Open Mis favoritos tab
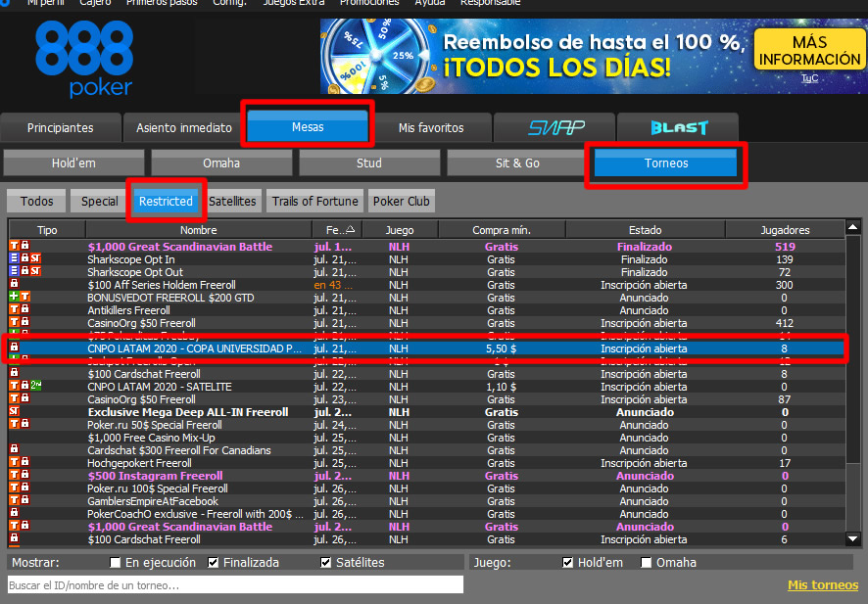Viewport: 868px width, 604px height. (x=431, y=128)
